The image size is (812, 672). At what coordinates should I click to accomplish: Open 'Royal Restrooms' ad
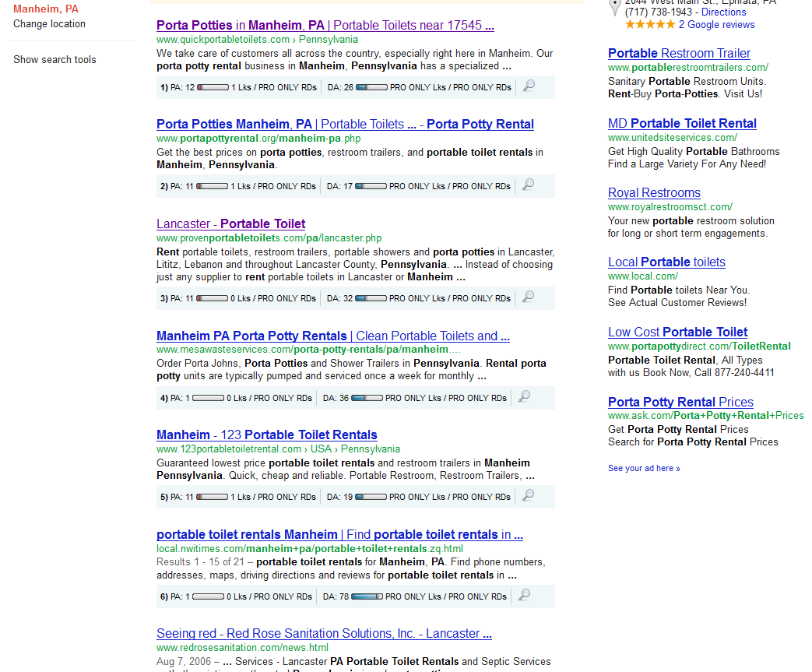(x=654, y=193)
